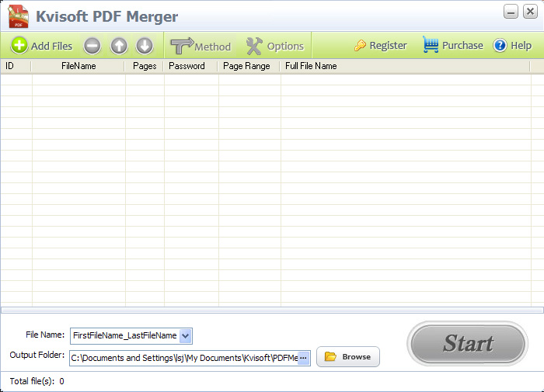The width and height of the screenshot is (544, 392).
Task: Open the Method merge settings
Action: pyautogui.click(x=201, y=46)
